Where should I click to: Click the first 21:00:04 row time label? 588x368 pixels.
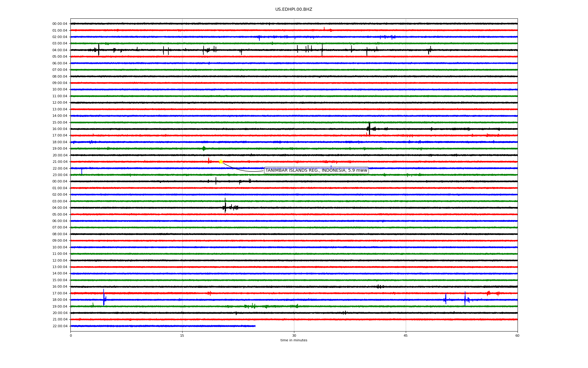[x=60, y=162]
